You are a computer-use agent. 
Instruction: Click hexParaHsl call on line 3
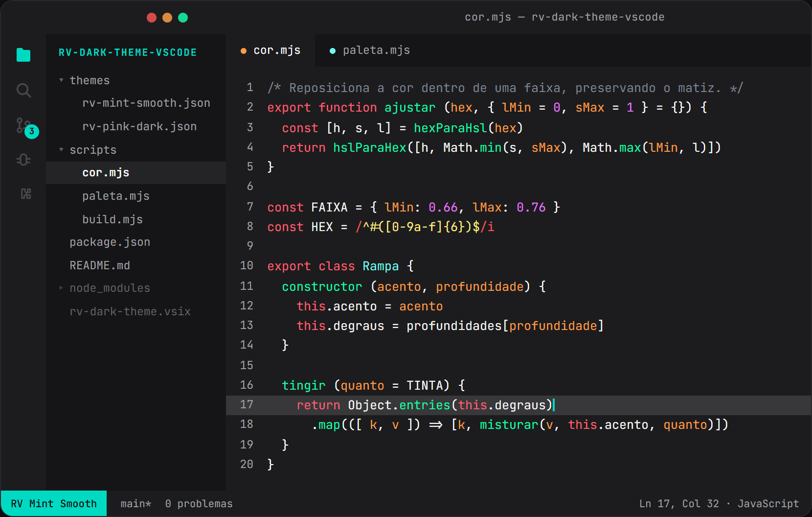tap(451, 128)
